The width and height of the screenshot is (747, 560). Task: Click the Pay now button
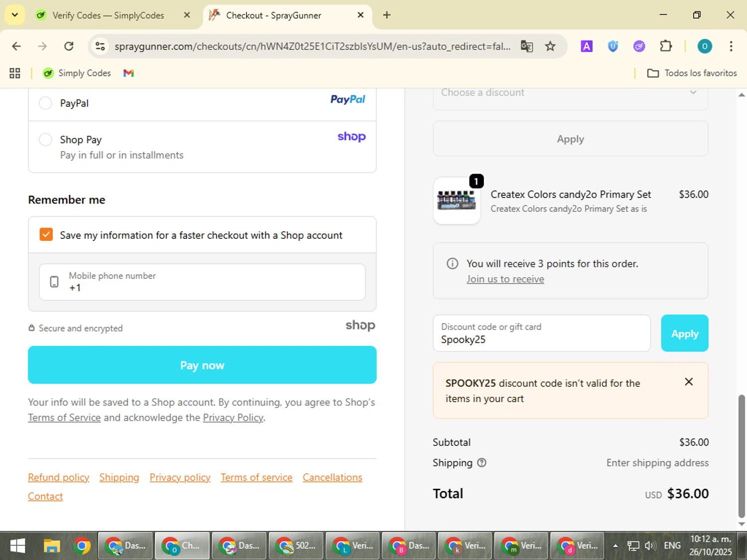[x=202, y=365]
